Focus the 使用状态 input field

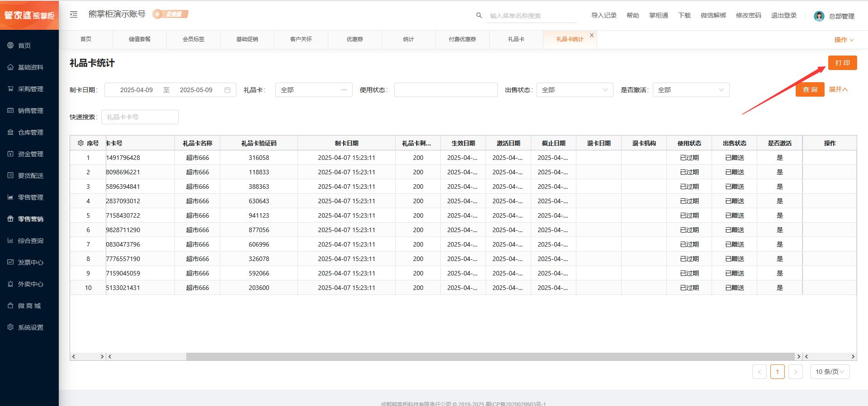click(446, 90)
